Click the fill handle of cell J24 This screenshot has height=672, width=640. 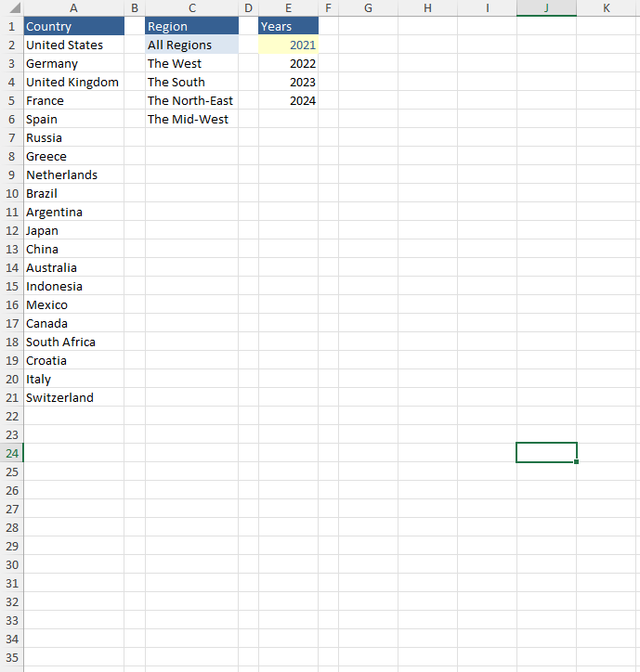tap(576, 461)
